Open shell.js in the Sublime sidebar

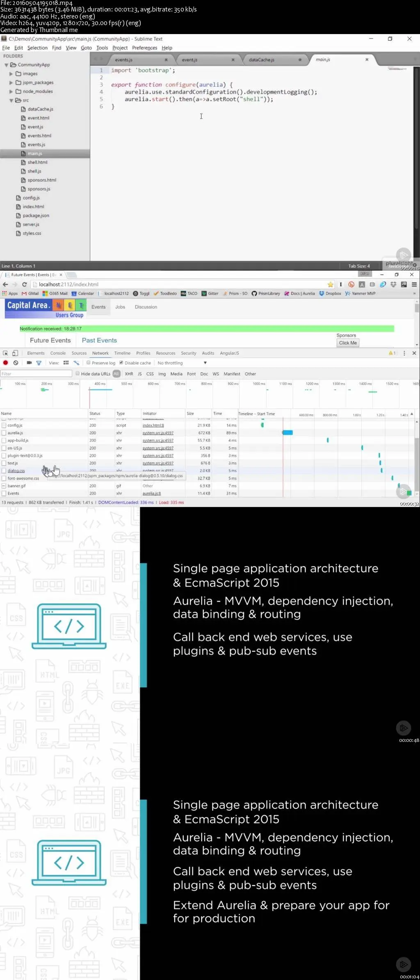[x=34, y=171]
